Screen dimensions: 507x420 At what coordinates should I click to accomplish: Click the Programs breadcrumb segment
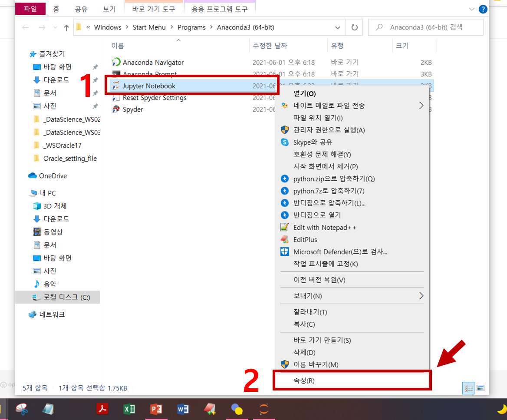tap(191, 27)
